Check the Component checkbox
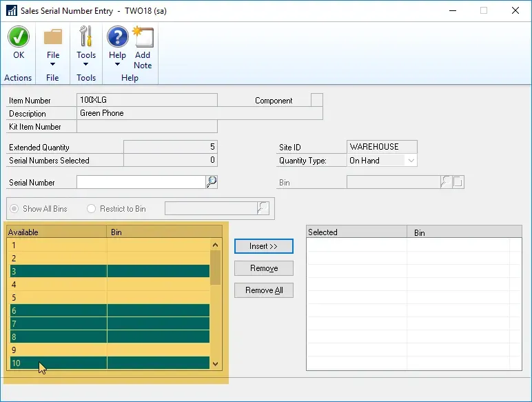 point(317,101)
